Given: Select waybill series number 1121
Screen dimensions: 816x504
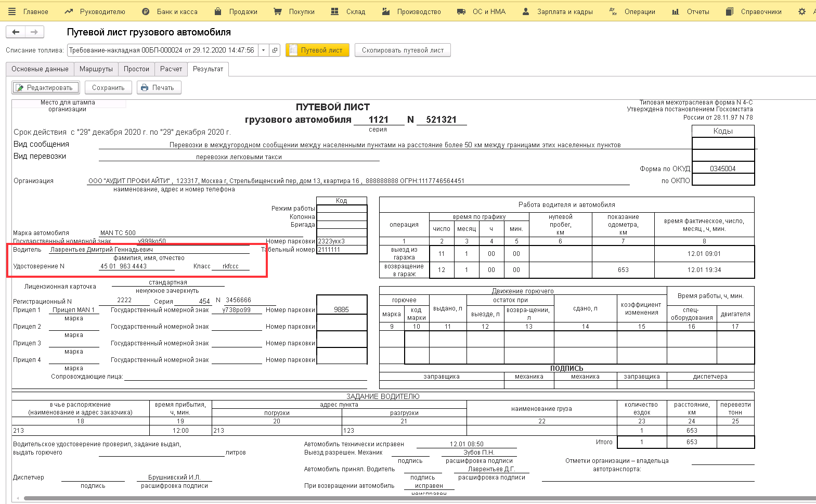Looking at the screenshot, I should tap(379, 120).
